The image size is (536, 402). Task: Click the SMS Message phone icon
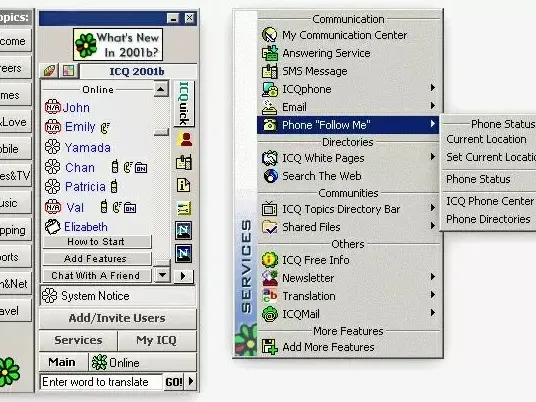click(269, 71)
